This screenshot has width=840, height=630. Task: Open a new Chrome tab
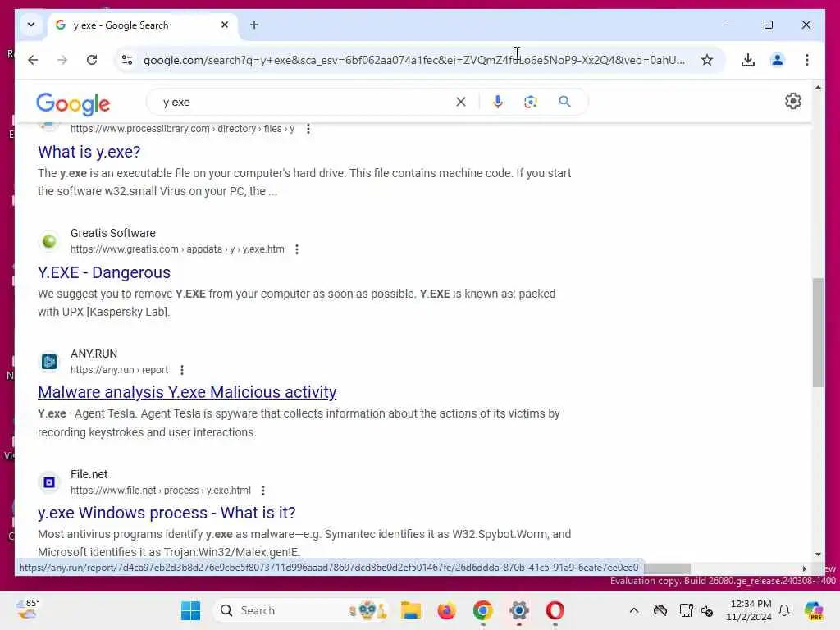(254, 25)
